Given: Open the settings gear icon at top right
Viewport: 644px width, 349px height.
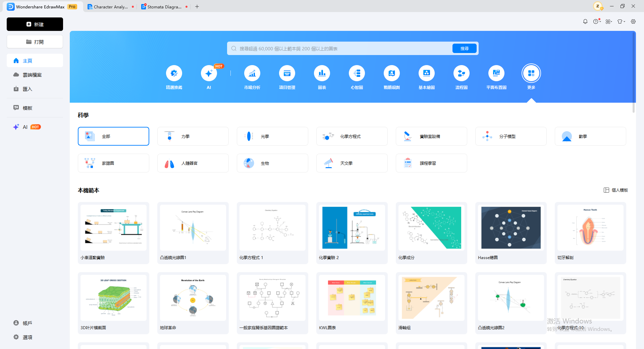Looking at the screenshot, I should pyautogui.click(x=633, y=21).
